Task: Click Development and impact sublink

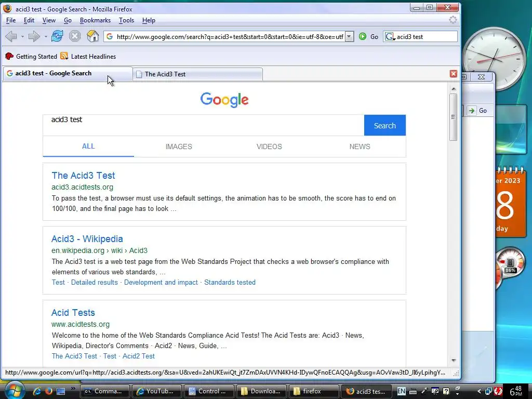Action: [161, 282]
